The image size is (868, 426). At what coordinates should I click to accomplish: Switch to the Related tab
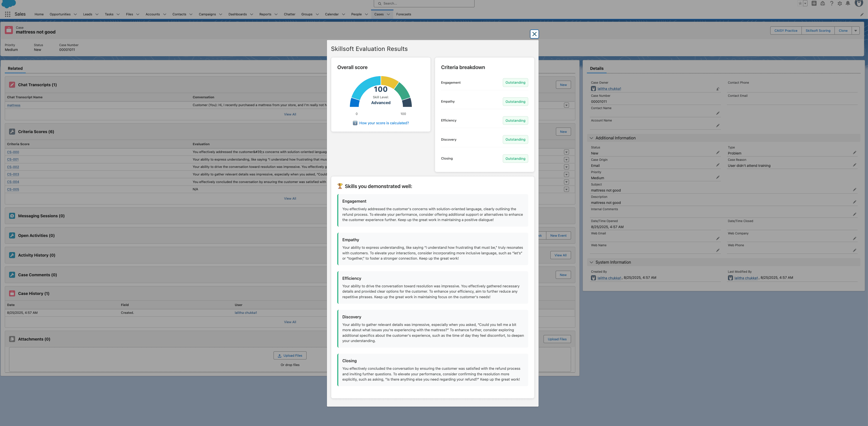(15, 69)
